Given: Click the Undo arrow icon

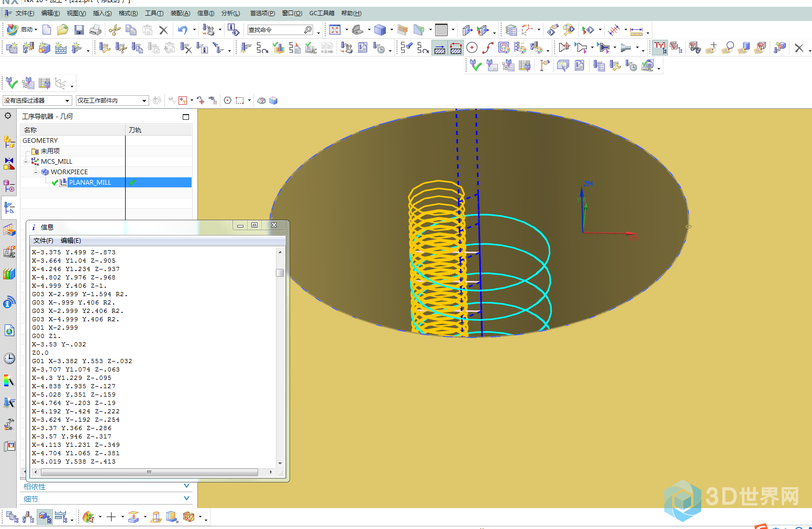Looking at the screenshot, I should click(182, 30).
